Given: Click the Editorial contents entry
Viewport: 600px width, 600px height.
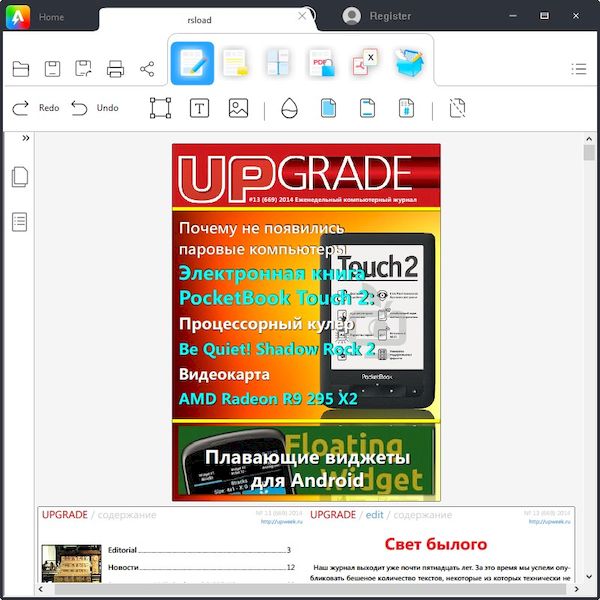Looking at the screenshot, I should pos(199,550).
